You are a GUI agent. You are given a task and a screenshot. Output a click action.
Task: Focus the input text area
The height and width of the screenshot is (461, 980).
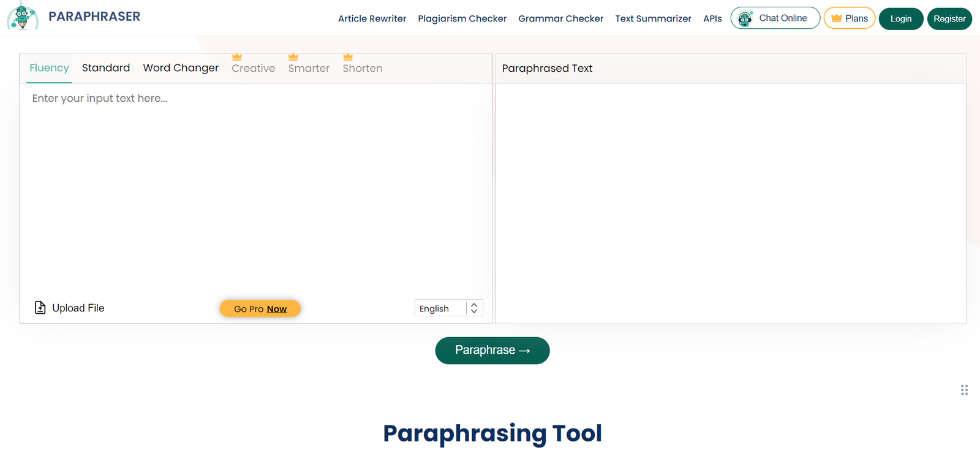[x=255, y=190]
